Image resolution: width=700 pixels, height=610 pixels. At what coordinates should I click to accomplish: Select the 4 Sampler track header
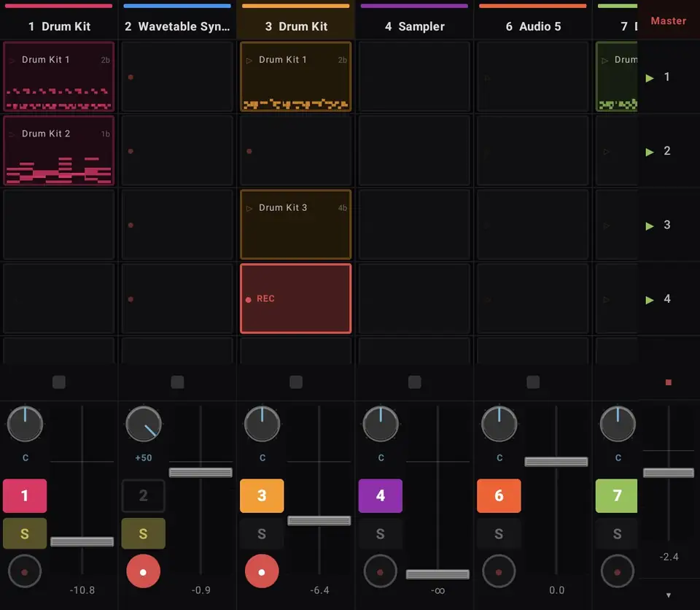414,26
